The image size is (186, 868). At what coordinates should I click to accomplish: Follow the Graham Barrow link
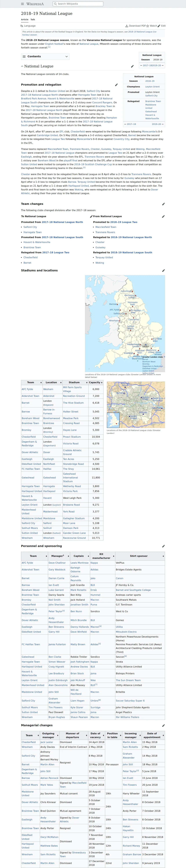pyautogui.click(x=132, y=854)
